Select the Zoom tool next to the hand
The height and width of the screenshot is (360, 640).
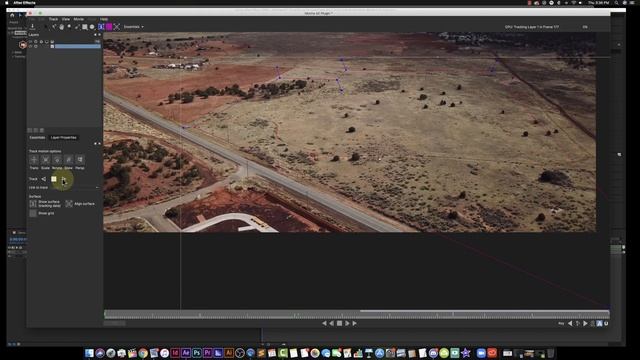[x=69, y=26]
